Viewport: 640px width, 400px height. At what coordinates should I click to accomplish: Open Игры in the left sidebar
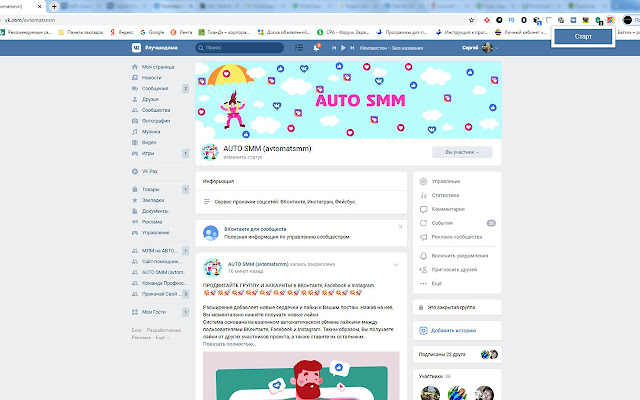148,153
